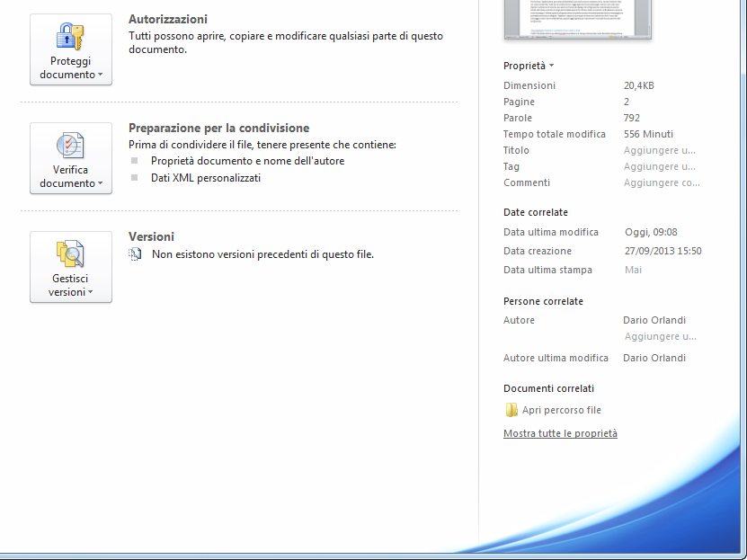
Task: Click the document preview thumbnail
Action: coord(577,20)
